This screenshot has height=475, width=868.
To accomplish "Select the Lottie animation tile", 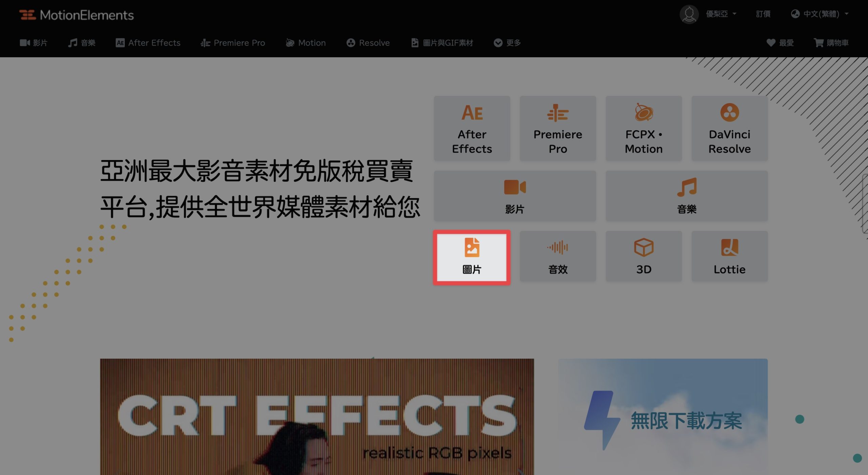I will [729, 256].
